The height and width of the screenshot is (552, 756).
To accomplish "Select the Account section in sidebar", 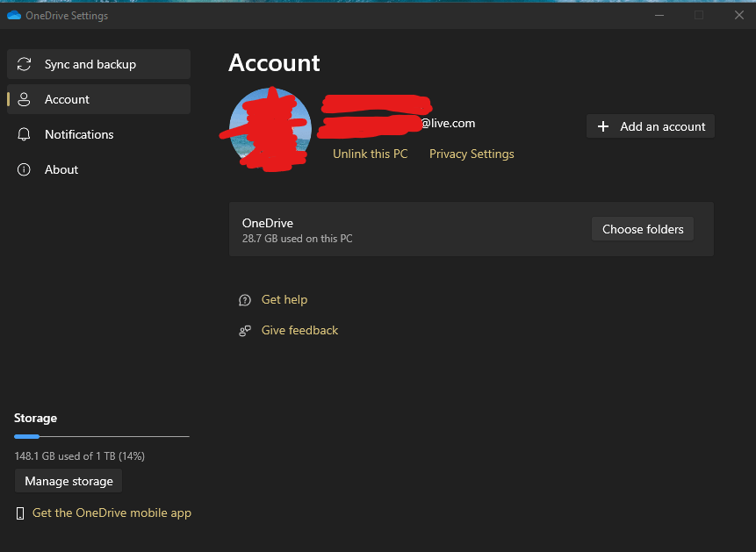I will coord(98,99).
